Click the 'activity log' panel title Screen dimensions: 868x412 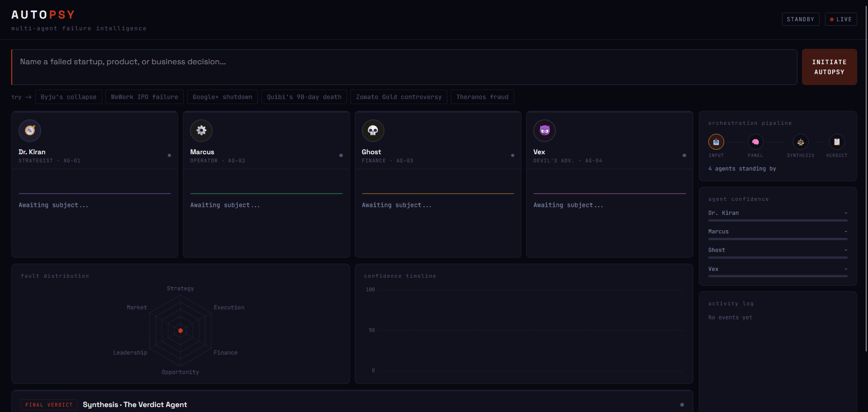(731, 303)
